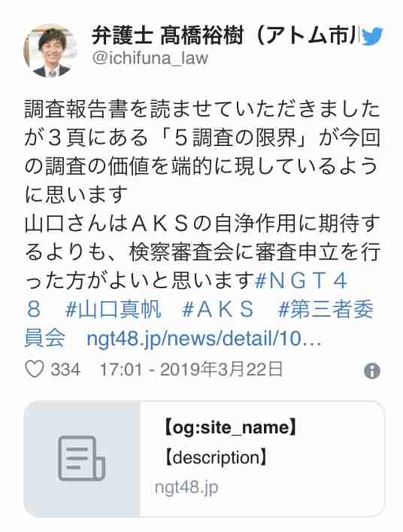This screenshot has width=403, height=532.
Task: Click the Twitter bird logo icon
Action: tap(372, 35)
